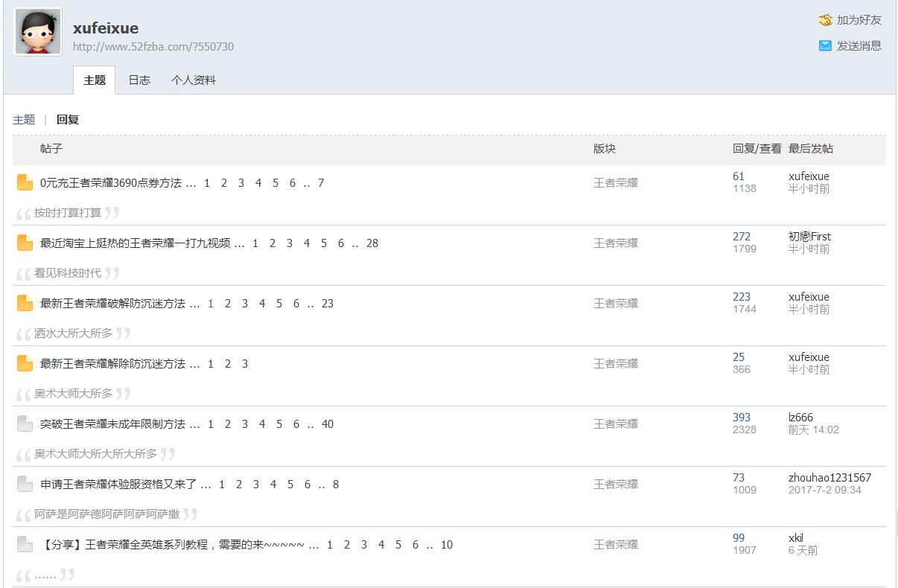Go to page 7 of 0元充王者荣耀3690点券方法
This screenshot has height=588, width=898.
(321, 183)
